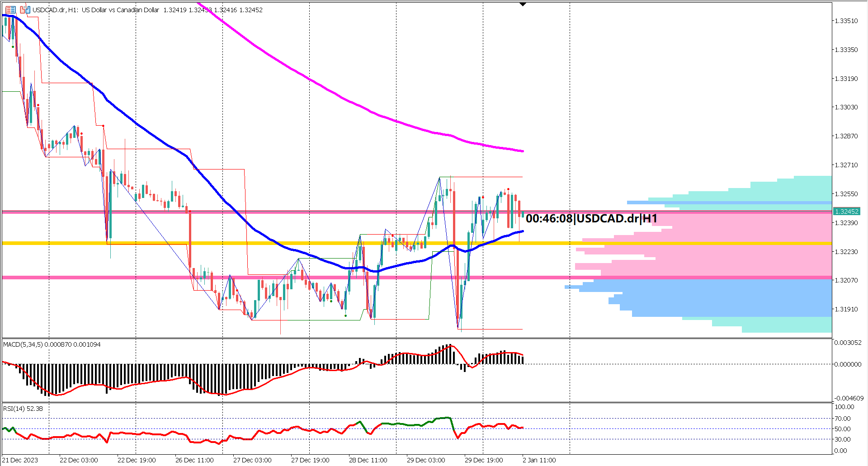Click the 21 Dec 2023 label on the time axis

tap(20, 460)
